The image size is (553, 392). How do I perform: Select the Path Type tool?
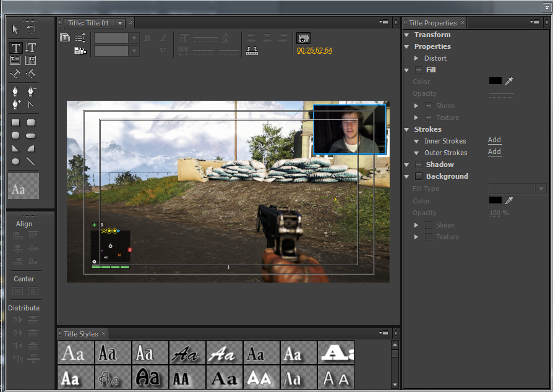click(x=15, y=74)
